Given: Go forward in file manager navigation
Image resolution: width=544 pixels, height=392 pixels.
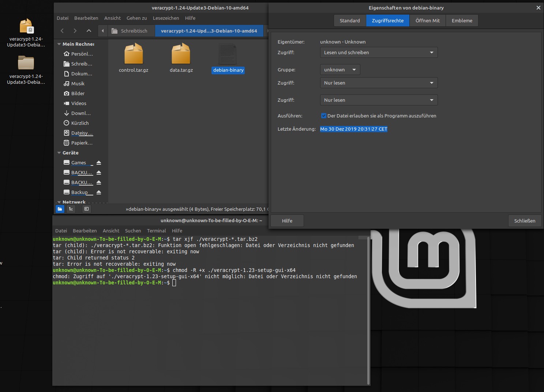Looking at the screenshot, I should [x=75, y=31].
